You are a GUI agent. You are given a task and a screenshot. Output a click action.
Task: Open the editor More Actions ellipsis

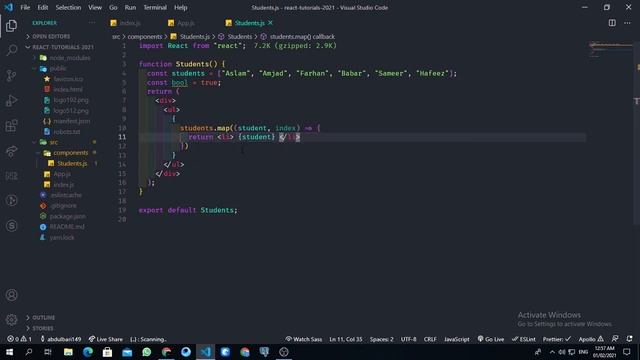(x=627, y=23)
